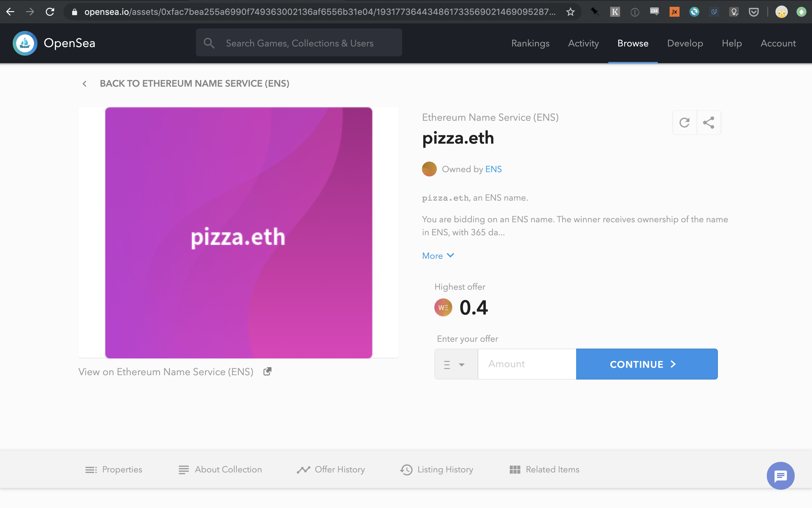812x508 pixels.
Task: Click the offer Amount input field
Action: [x=527, y=364]
